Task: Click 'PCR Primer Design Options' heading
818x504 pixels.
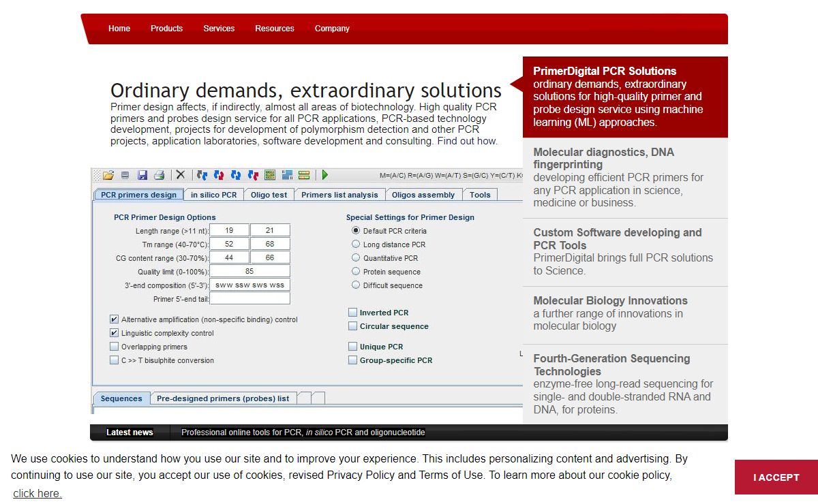Action: coord(165,217)
